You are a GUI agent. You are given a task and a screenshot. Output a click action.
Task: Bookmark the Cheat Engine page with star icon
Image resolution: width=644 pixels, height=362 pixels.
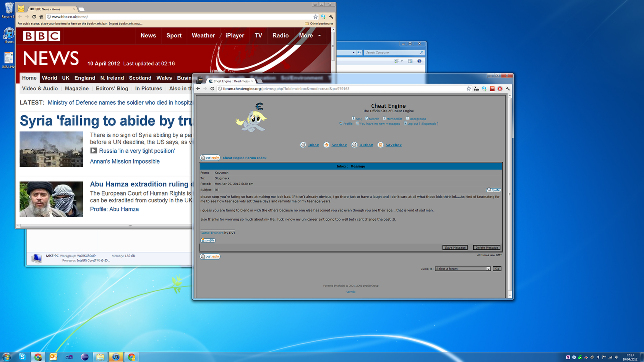tap(469, 89)
